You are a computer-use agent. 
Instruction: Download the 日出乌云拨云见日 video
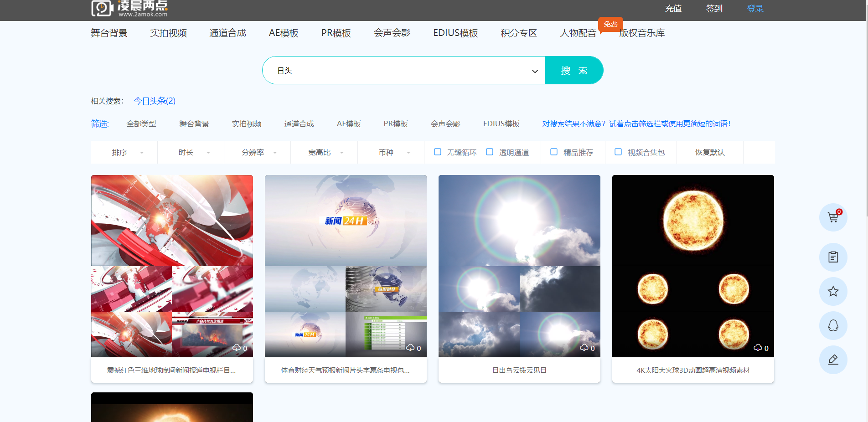click(x=585, y=348)
